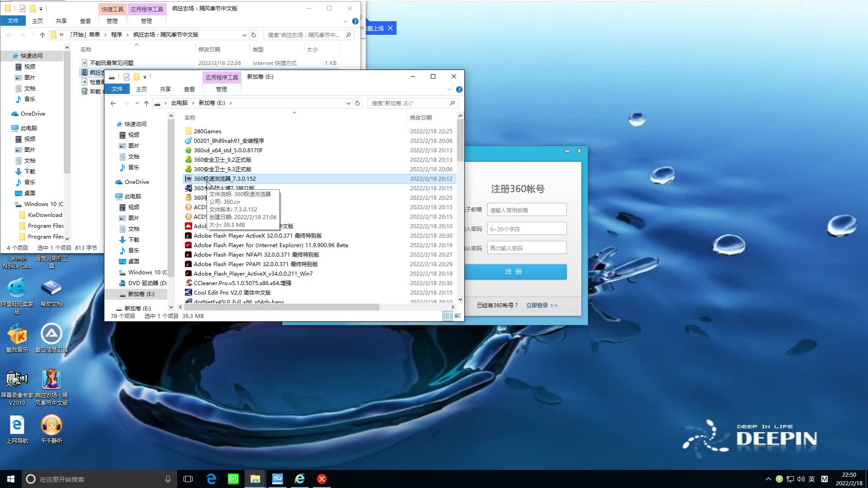Select 280Games folder

[x=208, y=131]
